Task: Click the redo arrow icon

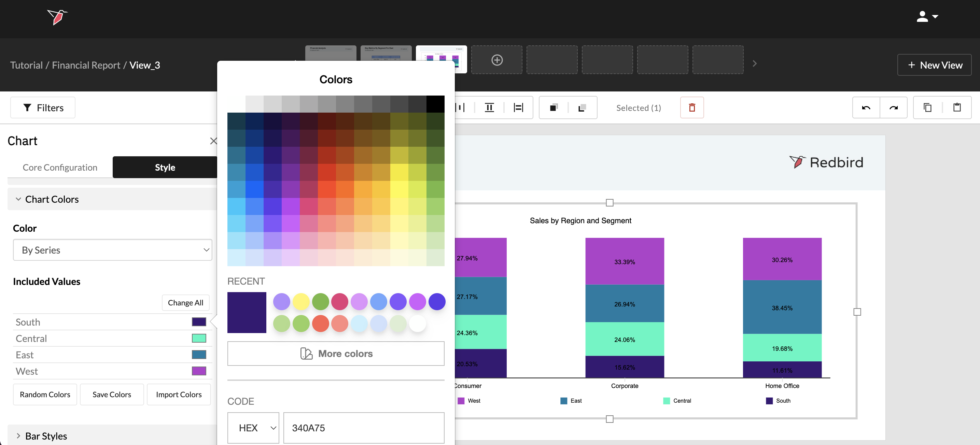Action: pyautogui.click(x=893, y=107)
